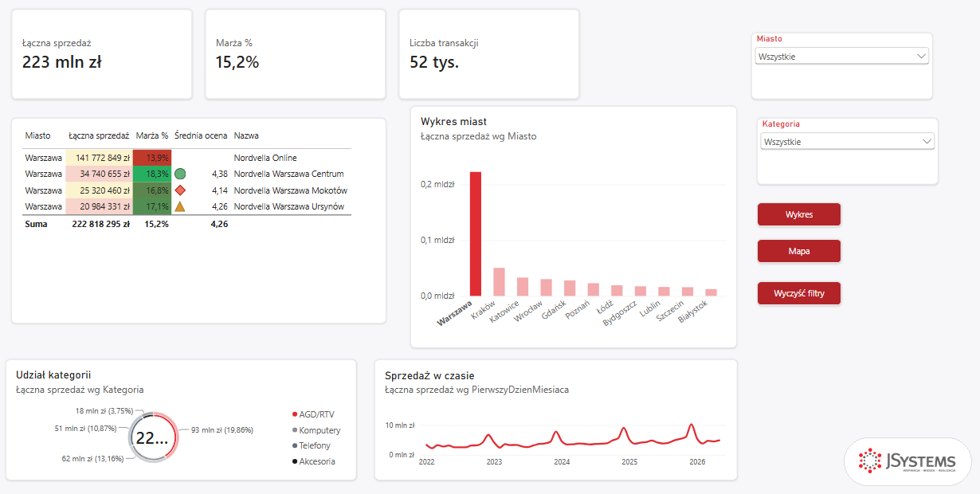Screen dimensions: 980x494
Task: Switch to the map with Mapa button
Action: click(799, 251)
